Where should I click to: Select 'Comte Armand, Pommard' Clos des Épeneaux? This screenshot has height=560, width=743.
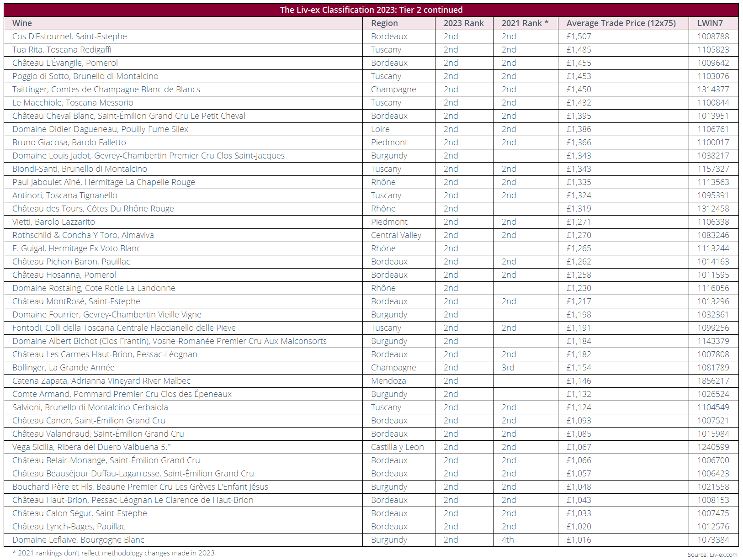[x=122, y=394]
